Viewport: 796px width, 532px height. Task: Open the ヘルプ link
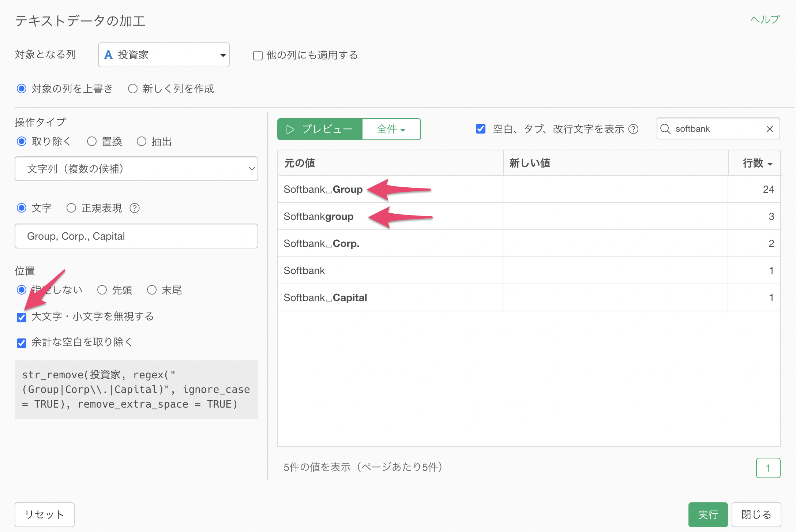(765, 19)
